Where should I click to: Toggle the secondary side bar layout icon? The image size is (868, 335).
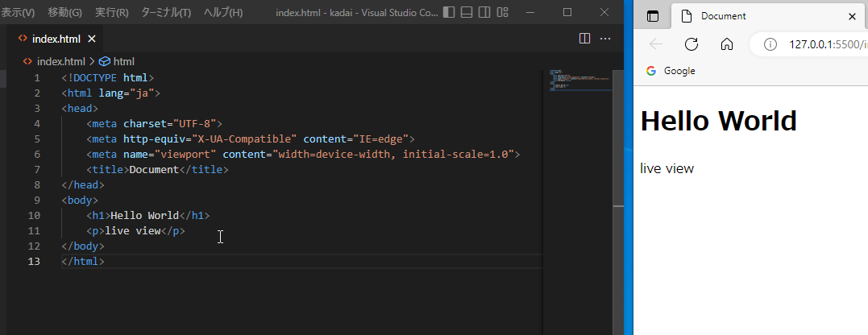pos(484,13)
